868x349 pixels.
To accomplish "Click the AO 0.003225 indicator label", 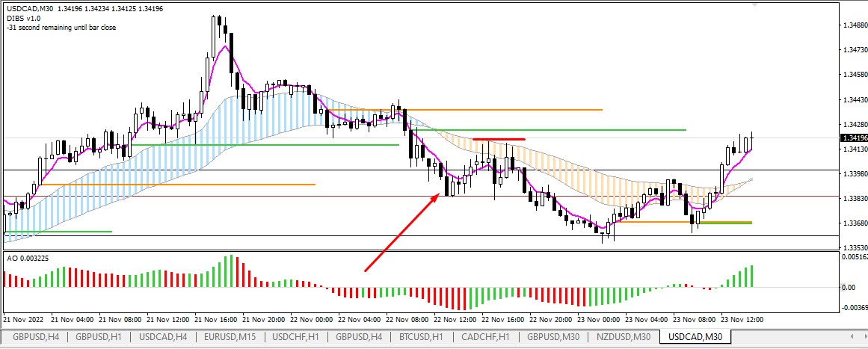I will pyautogui.click(x=28, y=257).
